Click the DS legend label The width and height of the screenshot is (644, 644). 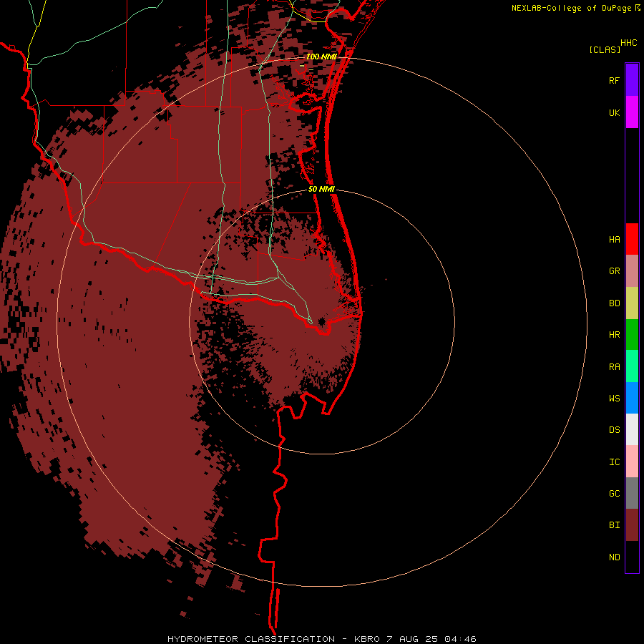point(614,430)
